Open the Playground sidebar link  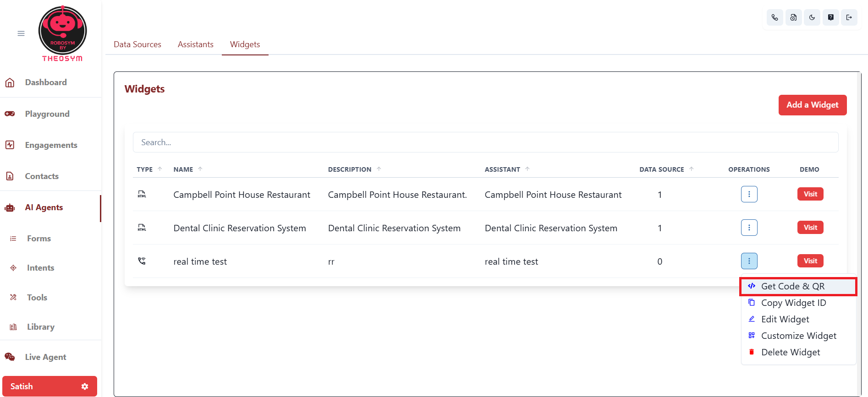click(47, 114)
